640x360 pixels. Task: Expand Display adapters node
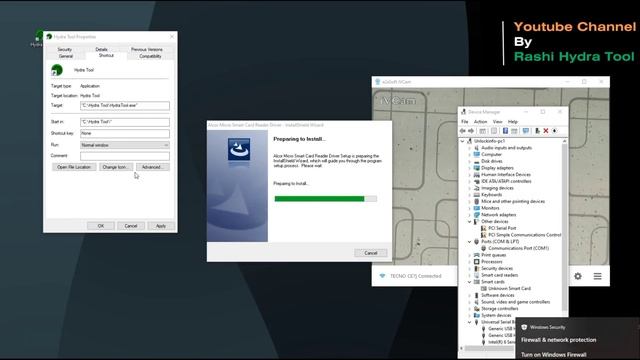tap(469, 168)
